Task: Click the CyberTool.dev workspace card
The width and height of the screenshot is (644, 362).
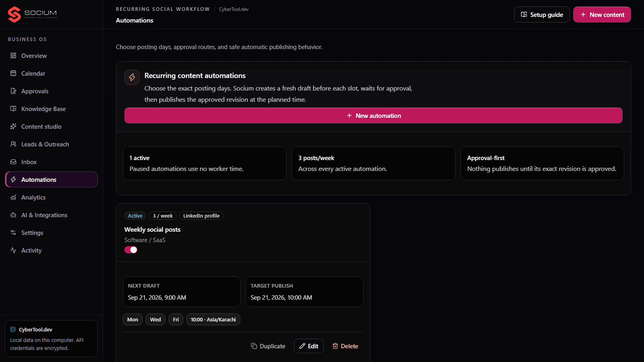Action: coord(52,339)
